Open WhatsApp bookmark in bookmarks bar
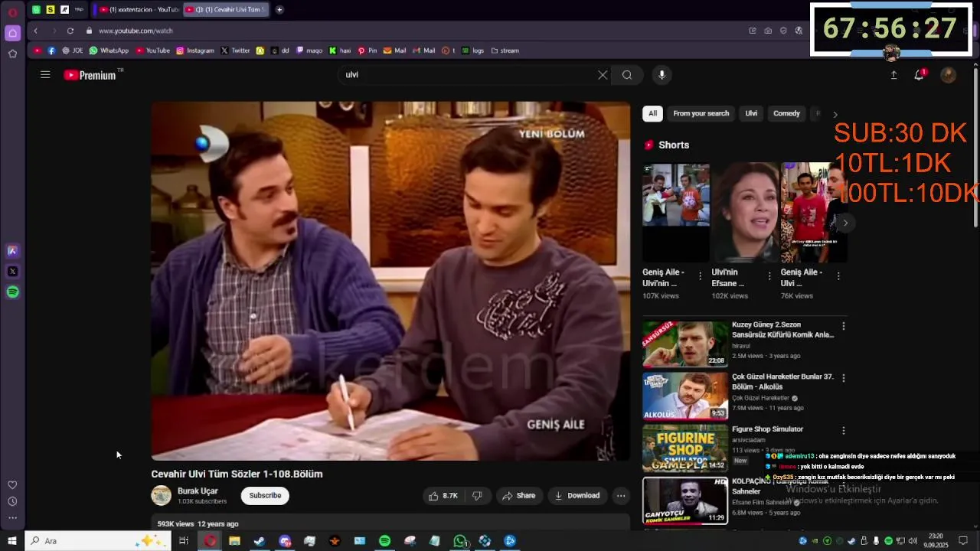The height and width of the screenshot is (551, 980). pos(109,51)
